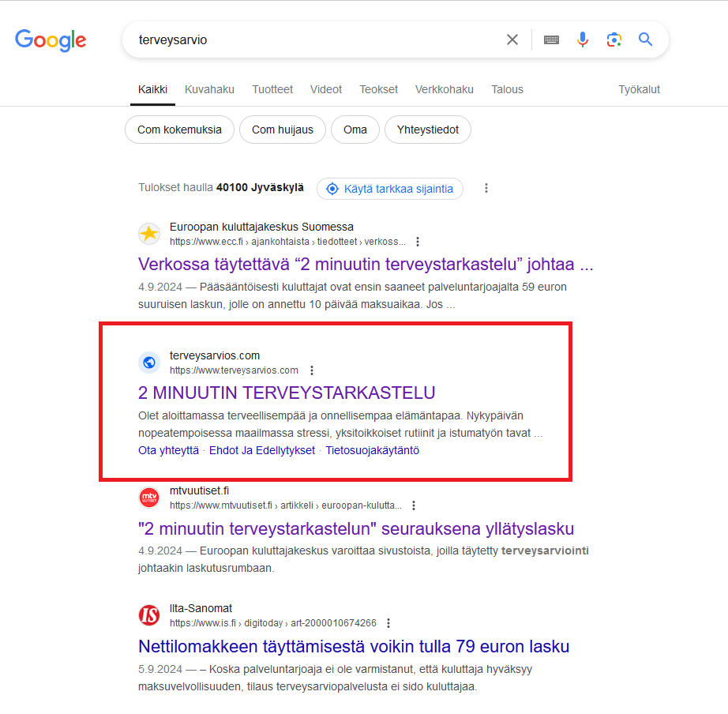Switch to the Kuvahaku tab

coord(209,90)
